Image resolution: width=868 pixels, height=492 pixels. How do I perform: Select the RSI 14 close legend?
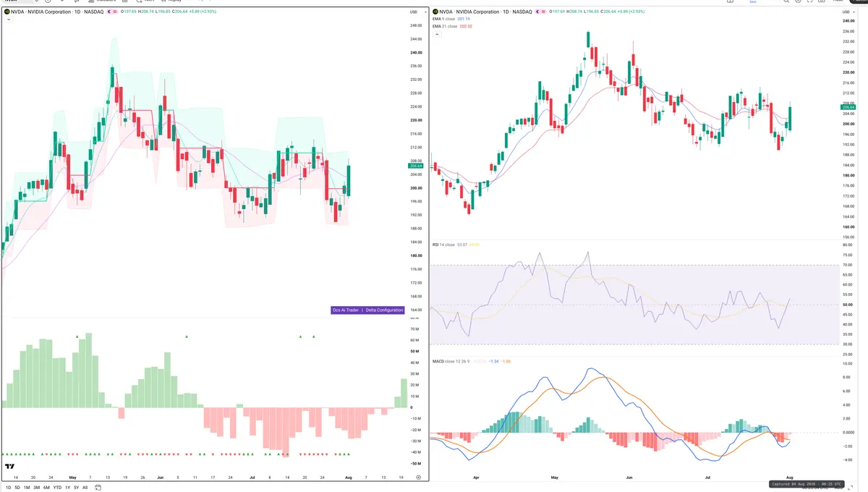(x=443, y=245)
